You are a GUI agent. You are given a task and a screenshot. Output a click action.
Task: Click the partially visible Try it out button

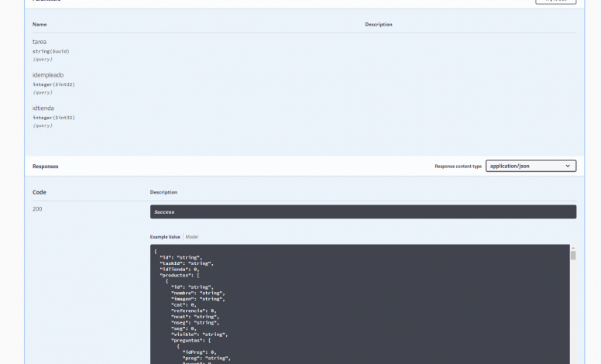[x=555, y=2]
